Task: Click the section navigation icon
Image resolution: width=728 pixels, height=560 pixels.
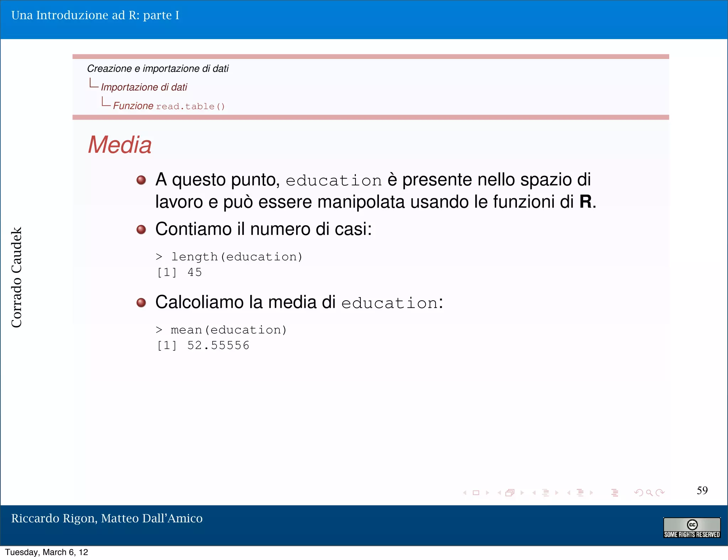Action: tap(580, 492)
